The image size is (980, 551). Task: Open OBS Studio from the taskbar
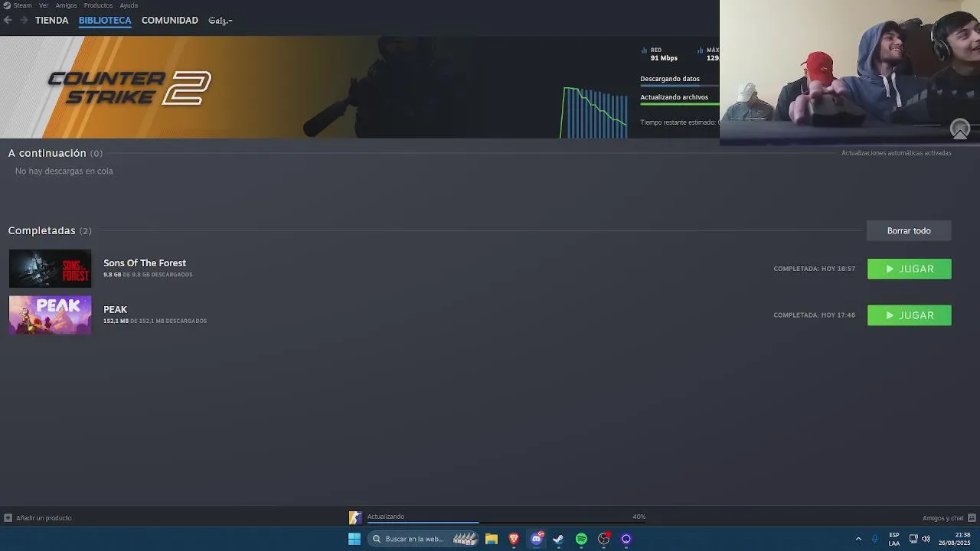point(604,539)
